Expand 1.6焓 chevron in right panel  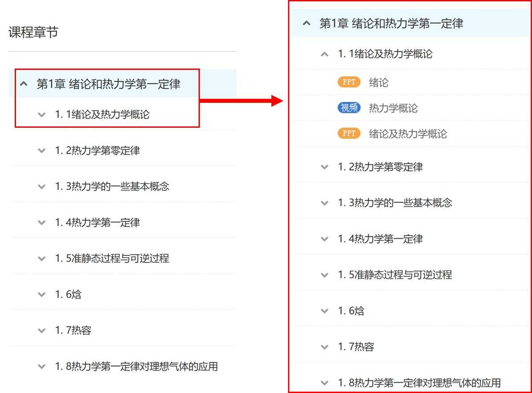(x=325, y=311)
